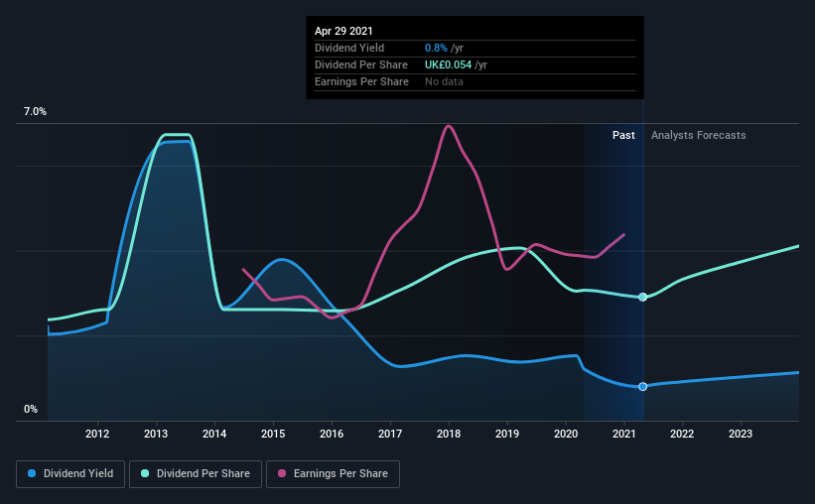Click the UK£0.054 dividend per share value

tap(448, 64)
